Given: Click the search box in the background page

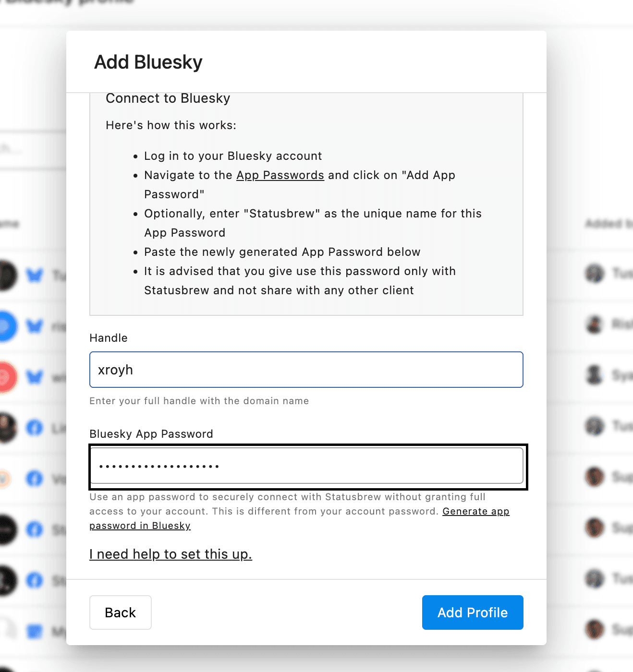Looking at the screenshot, I should pyautogui.click(x=34, y=149).
